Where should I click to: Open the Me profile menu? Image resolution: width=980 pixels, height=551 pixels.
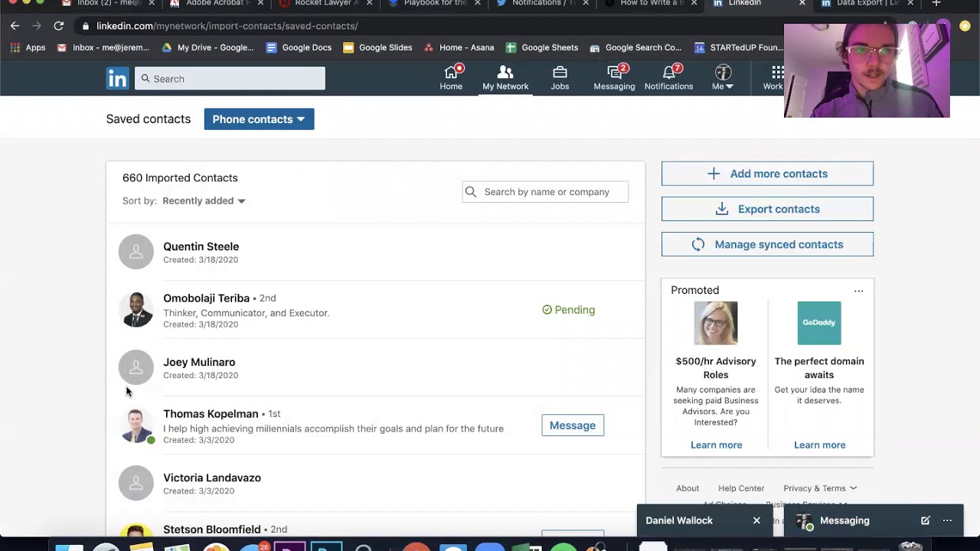point(723,78)
